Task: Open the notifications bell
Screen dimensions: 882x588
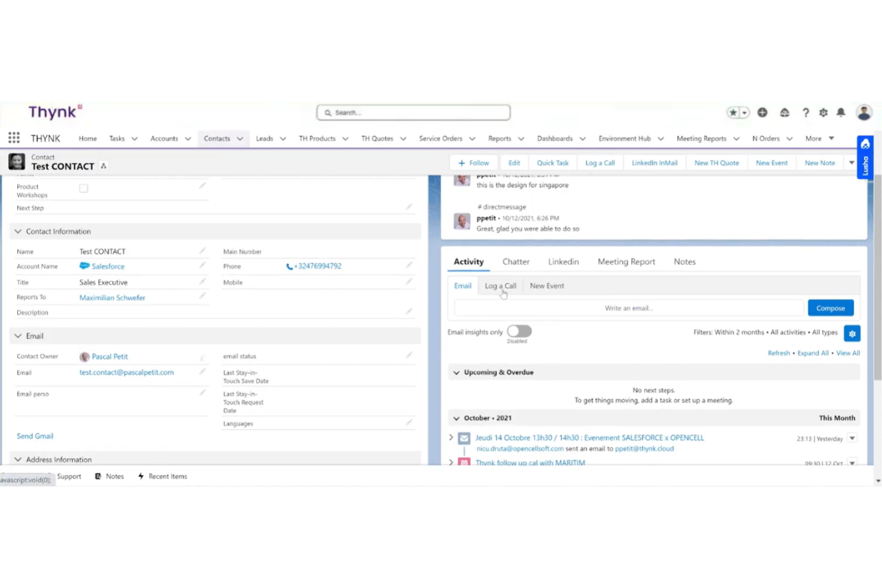Action: [x=841, y=112]
